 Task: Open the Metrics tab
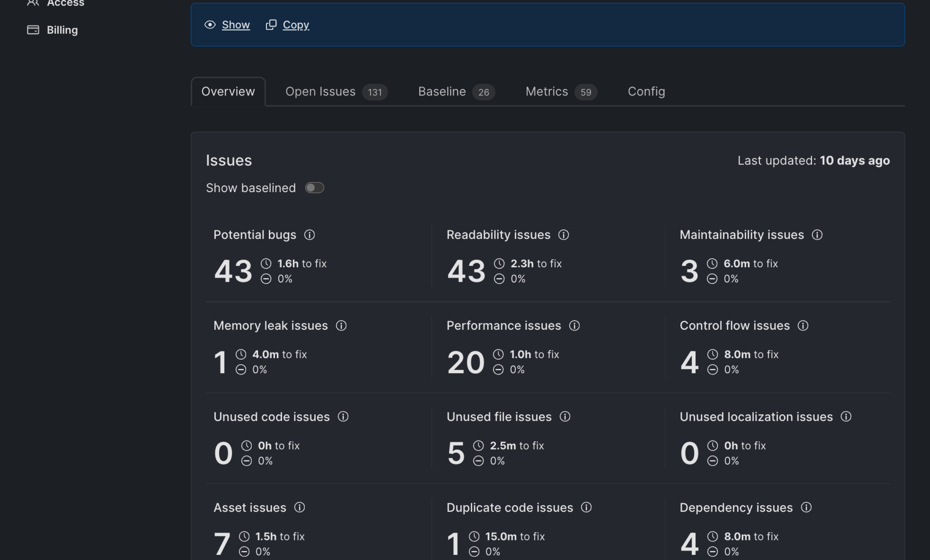point(561,91)
